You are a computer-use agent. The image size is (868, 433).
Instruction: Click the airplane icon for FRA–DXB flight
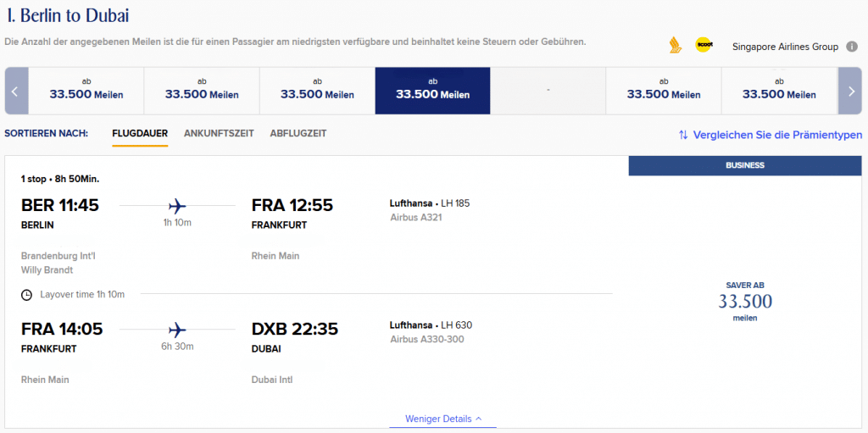[x=177, y=329]
